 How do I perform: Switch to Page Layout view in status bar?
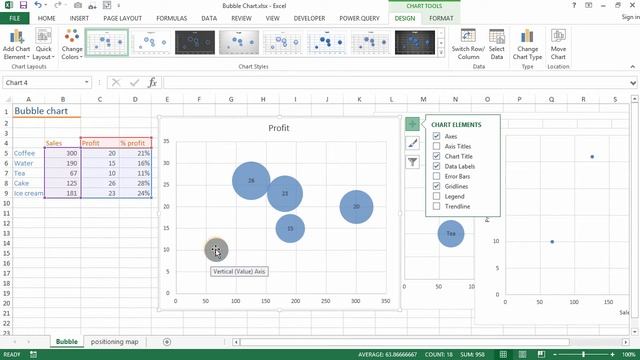click(522, 354)
